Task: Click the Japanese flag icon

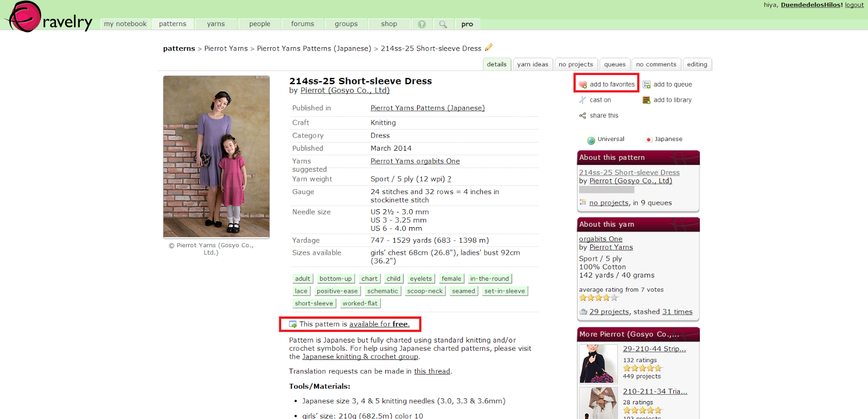Action: tap(648, 139)
